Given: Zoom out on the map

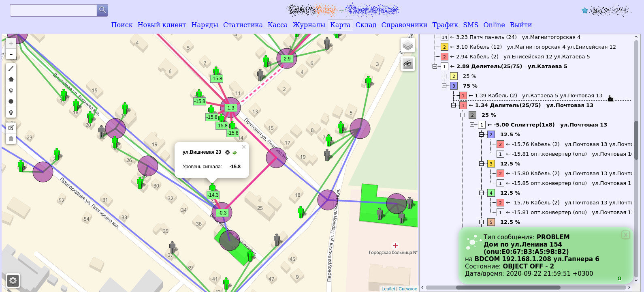Looking at the screenshot, I should (11, 54).
